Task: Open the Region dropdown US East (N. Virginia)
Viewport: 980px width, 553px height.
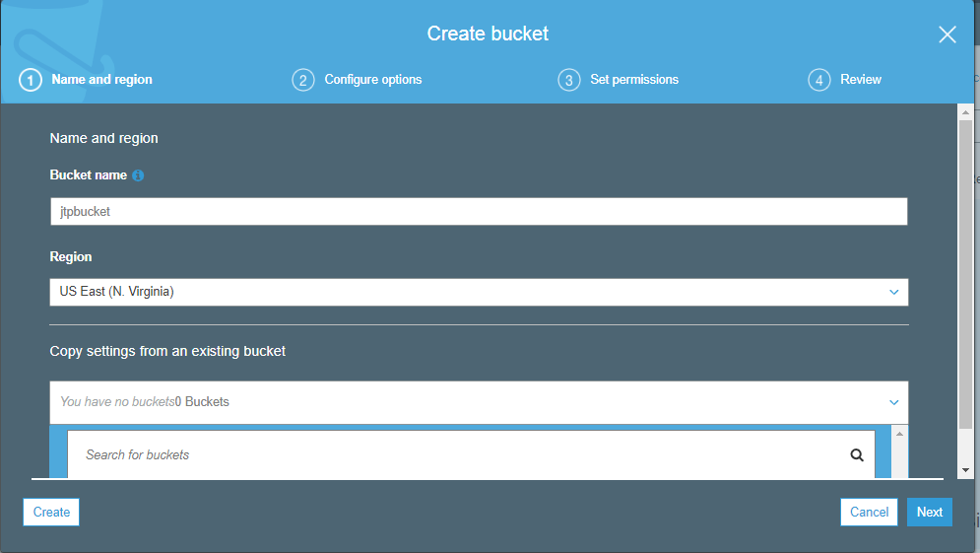Action: [x=479, y=292]
